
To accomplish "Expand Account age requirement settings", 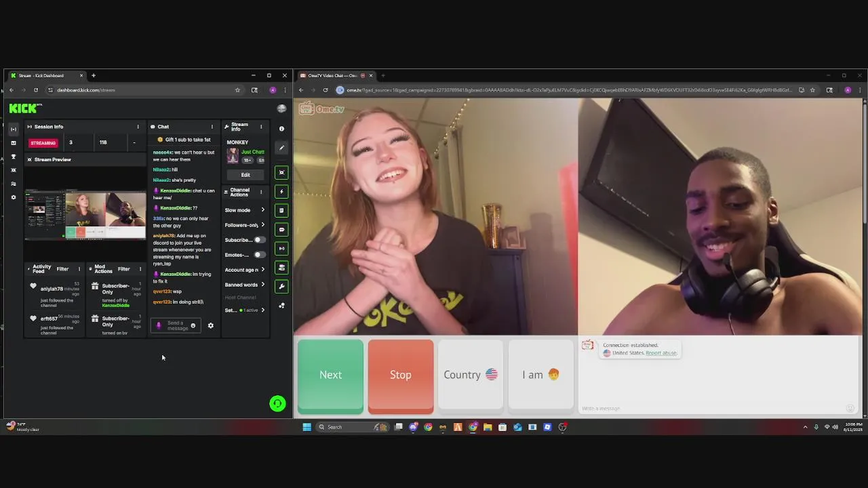I will tap(245, 270).
